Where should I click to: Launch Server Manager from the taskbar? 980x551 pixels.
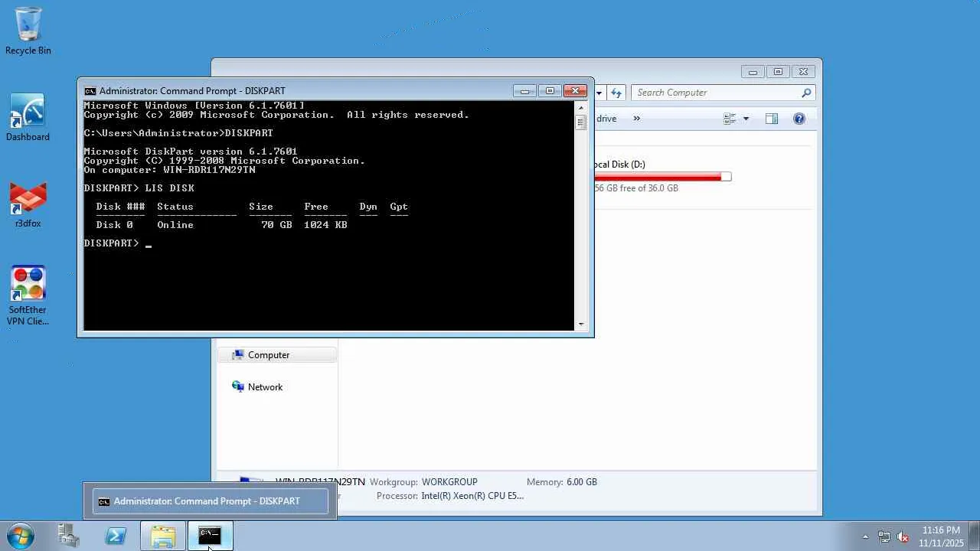[69, 536]
